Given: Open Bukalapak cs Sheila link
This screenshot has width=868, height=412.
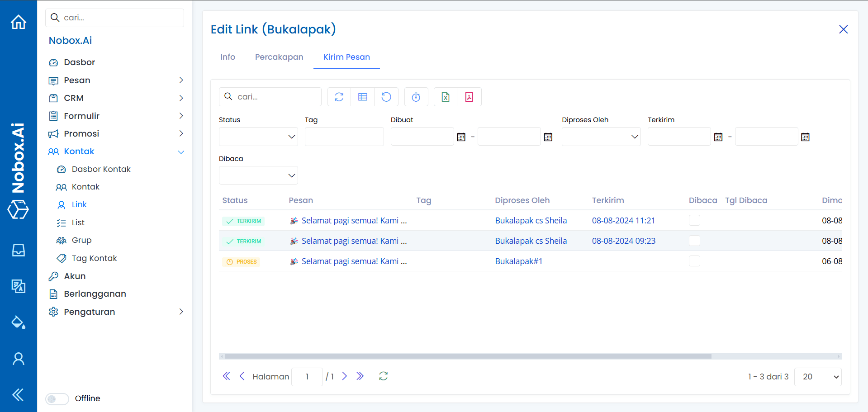Looking at the screenshot, I should 531,220.
